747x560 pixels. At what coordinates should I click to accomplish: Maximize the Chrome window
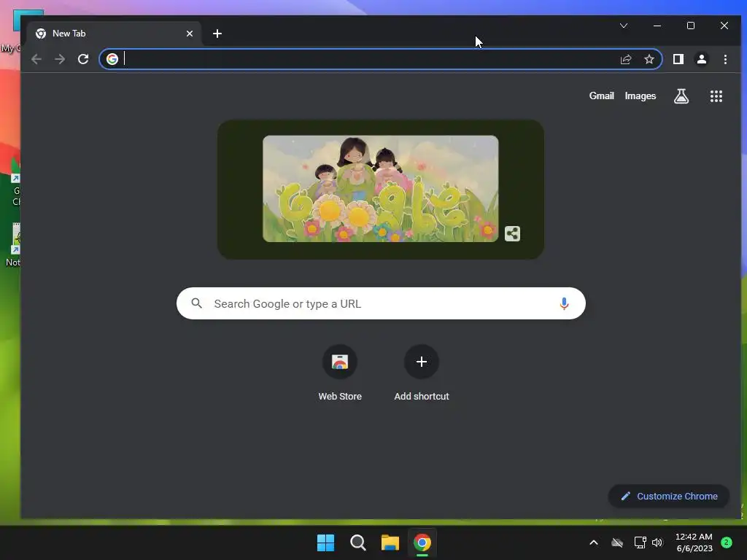(x=691, y=26)
